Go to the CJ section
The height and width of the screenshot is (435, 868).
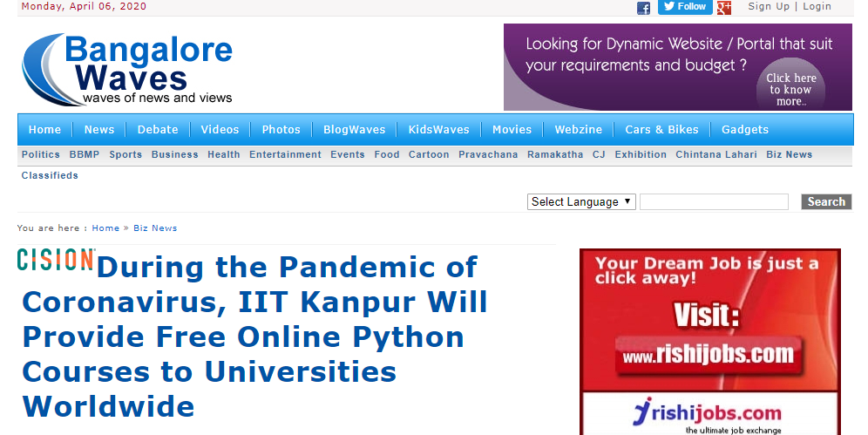599,154
